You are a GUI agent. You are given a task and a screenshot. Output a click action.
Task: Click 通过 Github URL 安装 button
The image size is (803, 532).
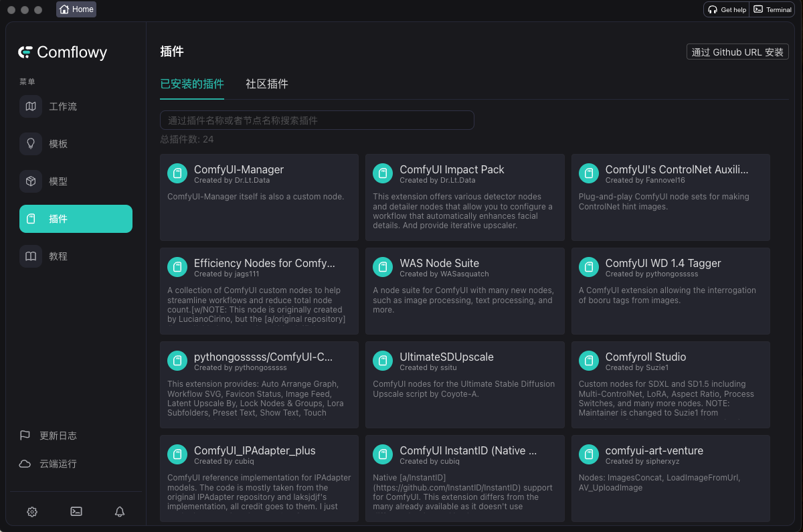[x=737, y=52]
